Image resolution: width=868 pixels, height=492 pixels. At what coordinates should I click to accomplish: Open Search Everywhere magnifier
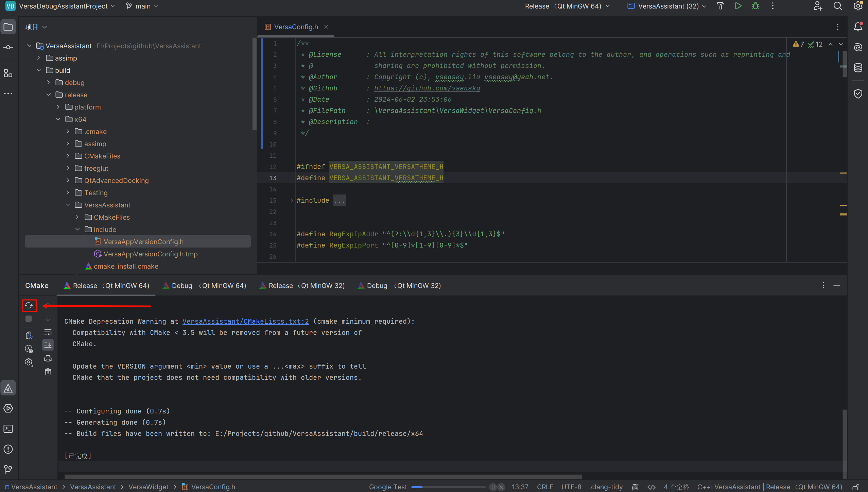coord(837,6)
